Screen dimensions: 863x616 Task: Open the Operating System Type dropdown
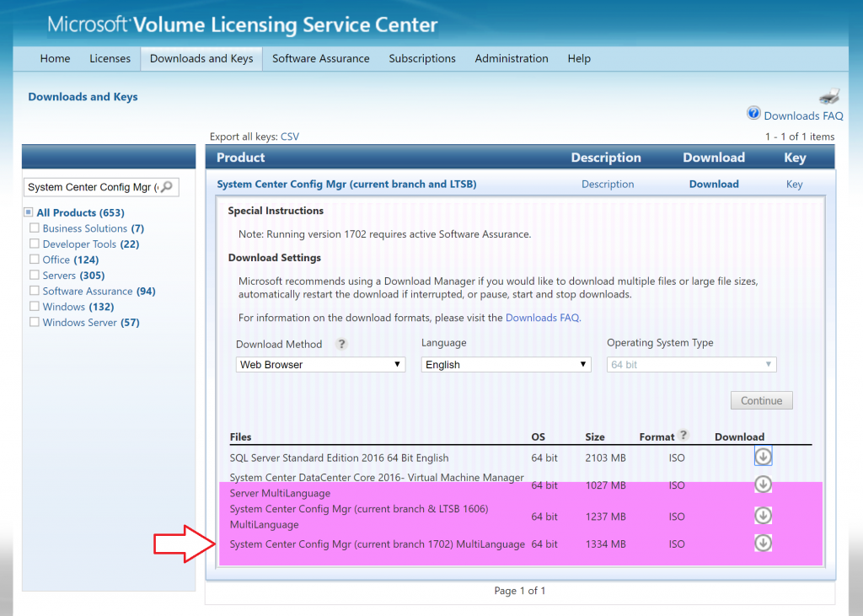[691, 364]
